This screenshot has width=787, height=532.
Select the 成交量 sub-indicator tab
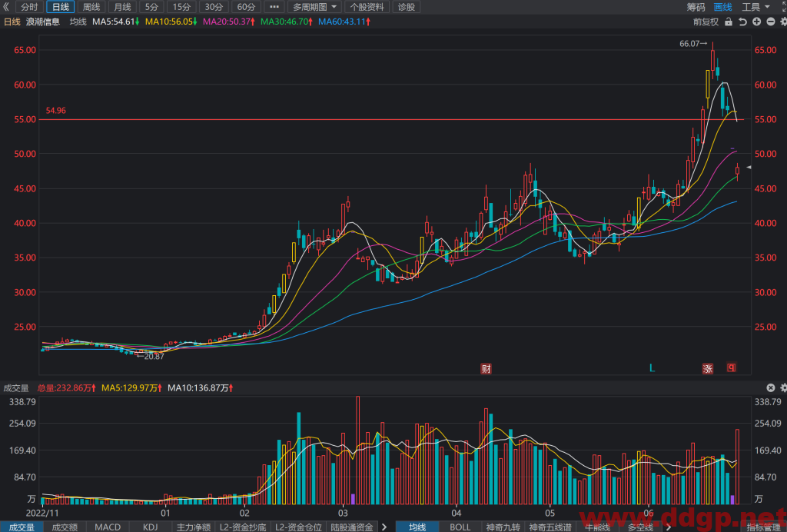pos(22,527)
